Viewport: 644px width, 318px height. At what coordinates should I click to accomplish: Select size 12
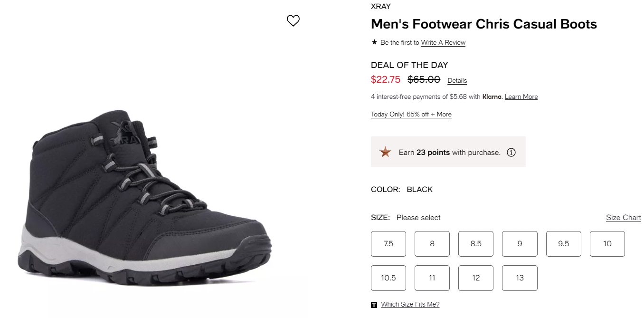pyautogui.click(x=476, y=278)
